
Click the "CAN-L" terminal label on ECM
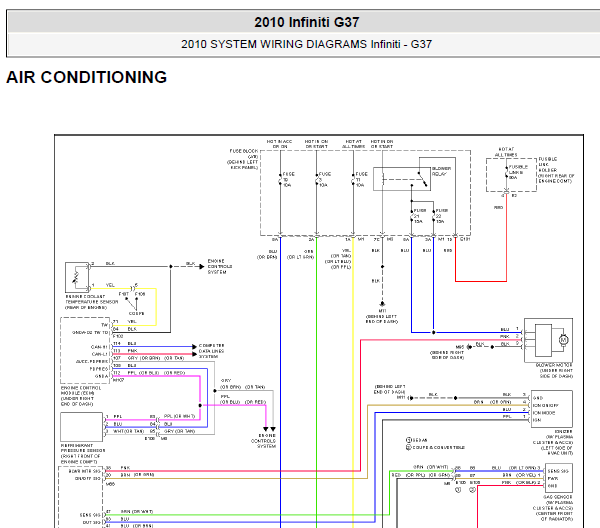(100, 354)
